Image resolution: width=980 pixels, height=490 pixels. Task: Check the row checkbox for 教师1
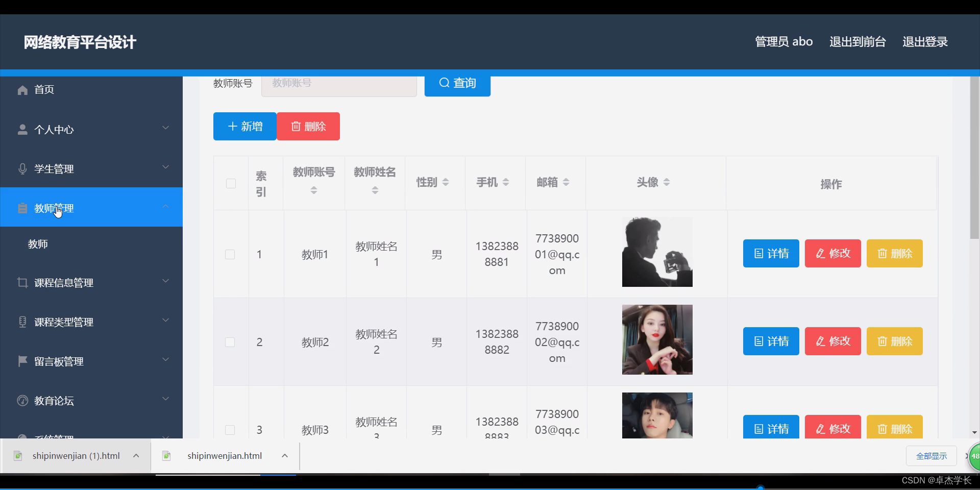click(231, 254)
